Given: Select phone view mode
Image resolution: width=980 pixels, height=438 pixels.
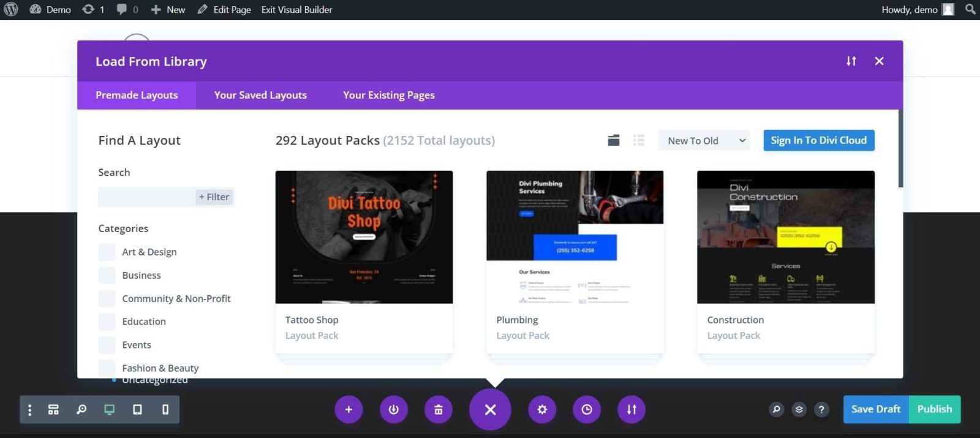Looking at the screenshot, I should pyautogui.click(x=165, y=409).
